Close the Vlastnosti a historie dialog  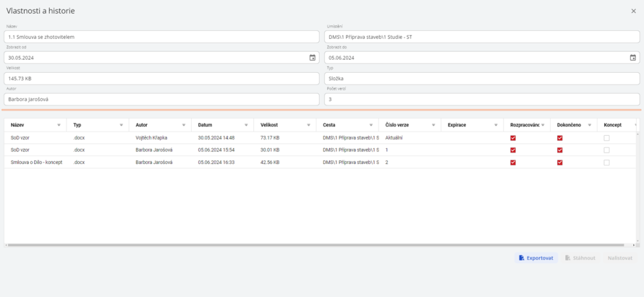tap(633, 11)
